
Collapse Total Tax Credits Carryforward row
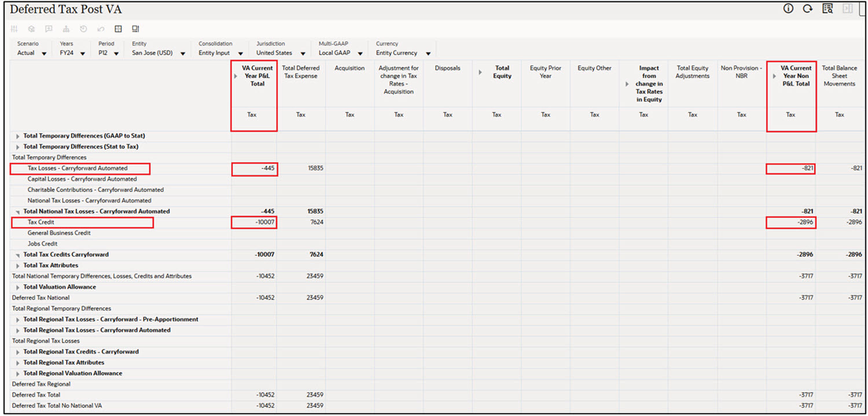(x=18, y=255)
